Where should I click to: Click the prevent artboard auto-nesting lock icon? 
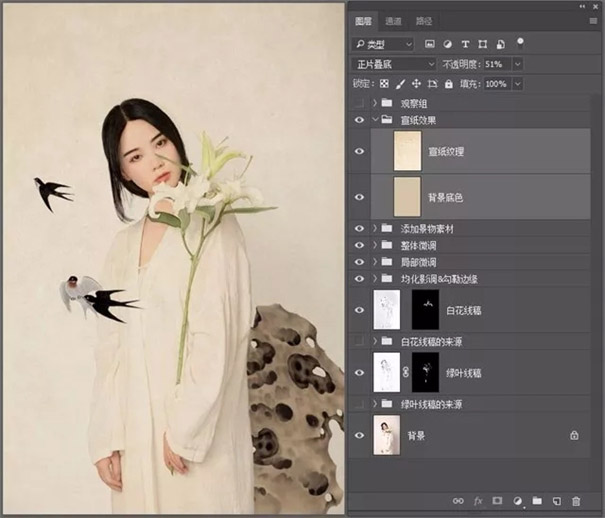pos(433,84)
